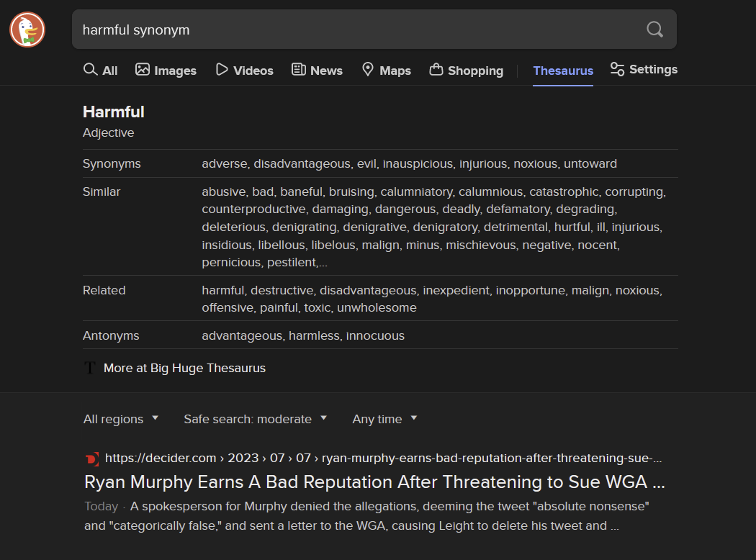Switch to the Thesaurus tab
Image resolution: width=756 pixels, height=560 pixels.
tap(563, 71)
